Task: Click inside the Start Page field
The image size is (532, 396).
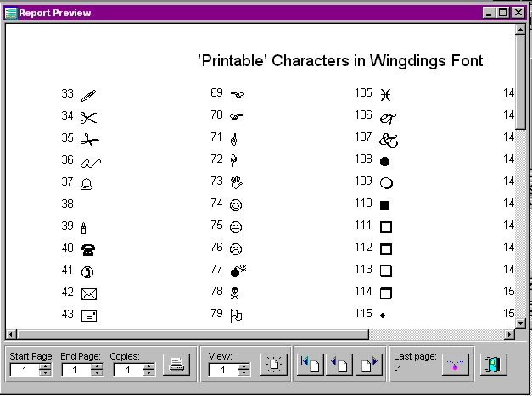Action: (25, 370)
